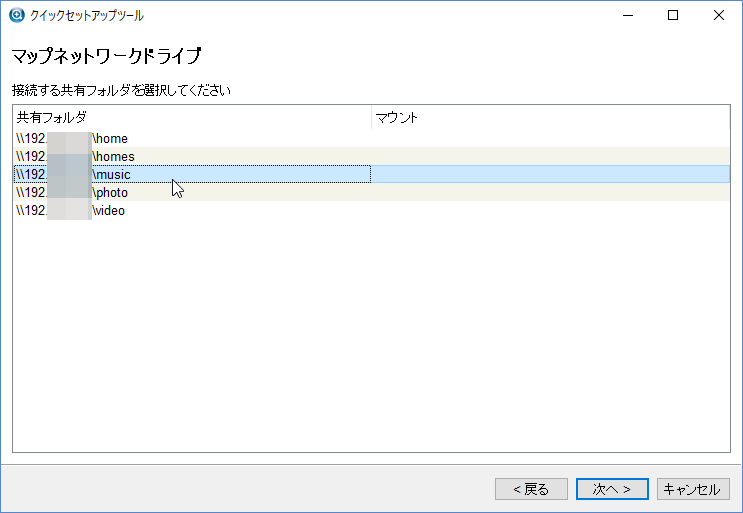This screenshot has height=513, width=743.
Task: Click the 次へ > next button
Action: (612, 489)
